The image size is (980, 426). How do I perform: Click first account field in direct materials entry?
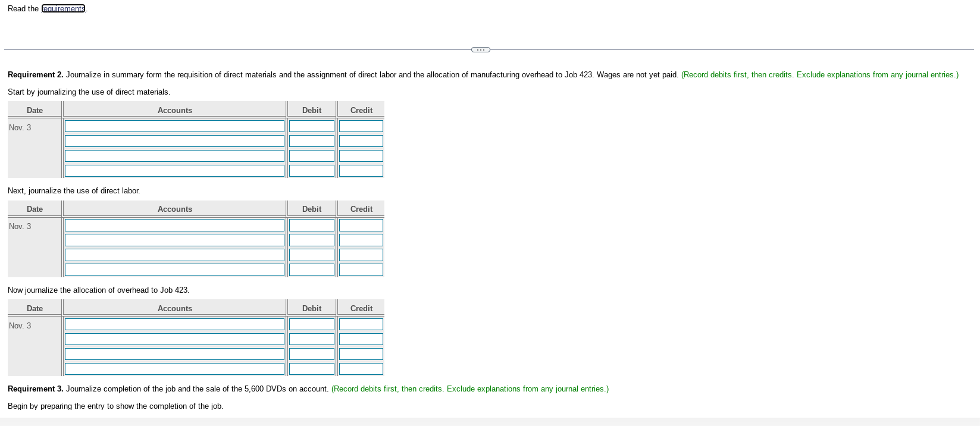174,126
